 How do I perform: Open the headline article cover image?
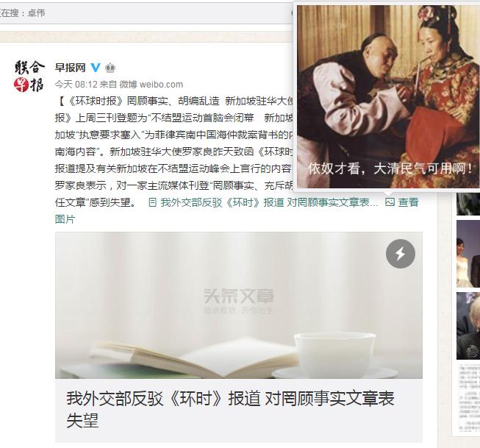[x=239, y=305]
